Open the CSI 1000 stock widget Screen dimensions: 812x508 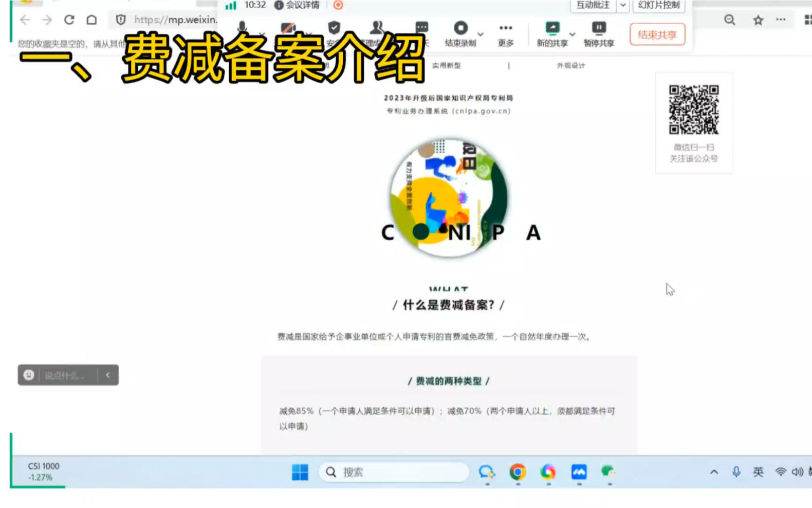point(44,471)
